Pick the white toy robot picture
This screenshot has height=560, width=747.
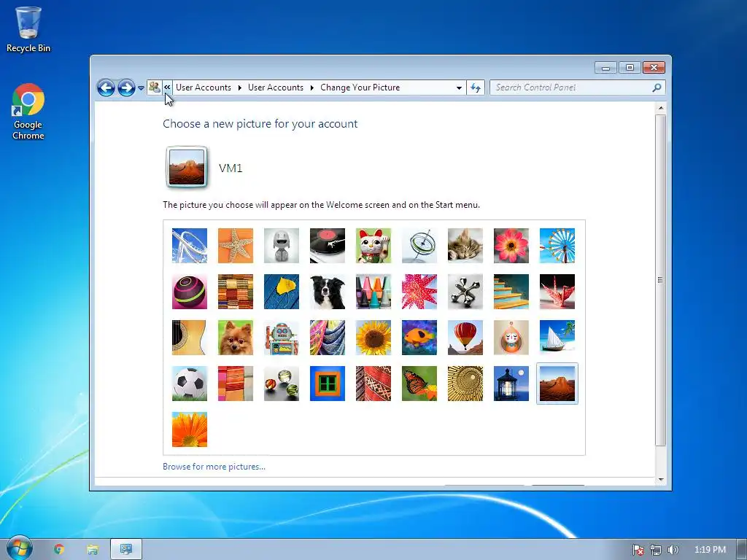[282, 246]
